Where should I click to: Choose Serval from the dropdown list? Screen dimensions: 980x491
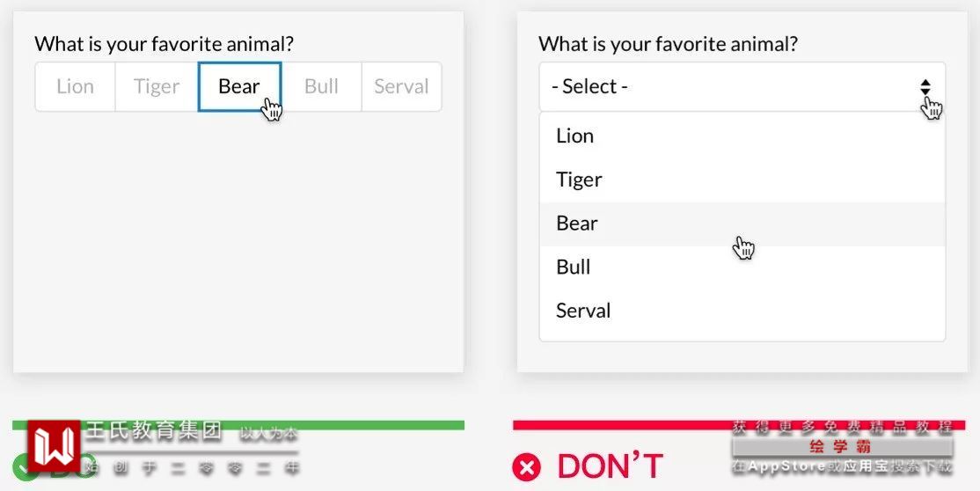[583, 311]
